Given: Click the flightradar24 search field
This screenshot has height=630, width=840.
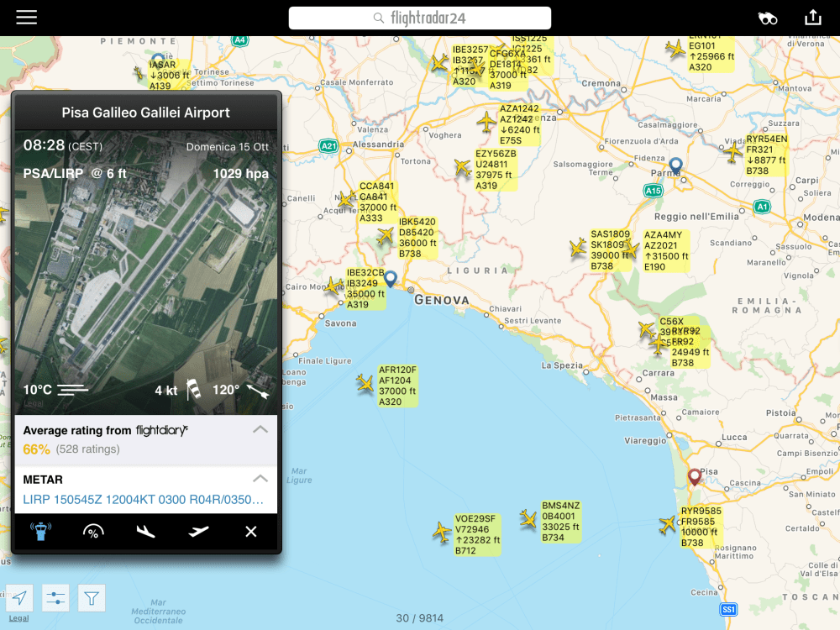Looking at the screenshot, I should click(420, 18).
